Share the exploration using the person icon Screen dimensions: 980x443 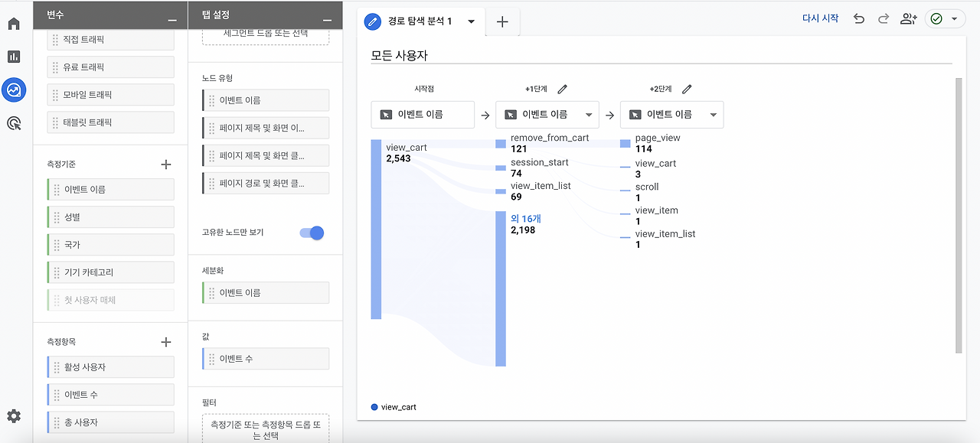click(908, 18)
